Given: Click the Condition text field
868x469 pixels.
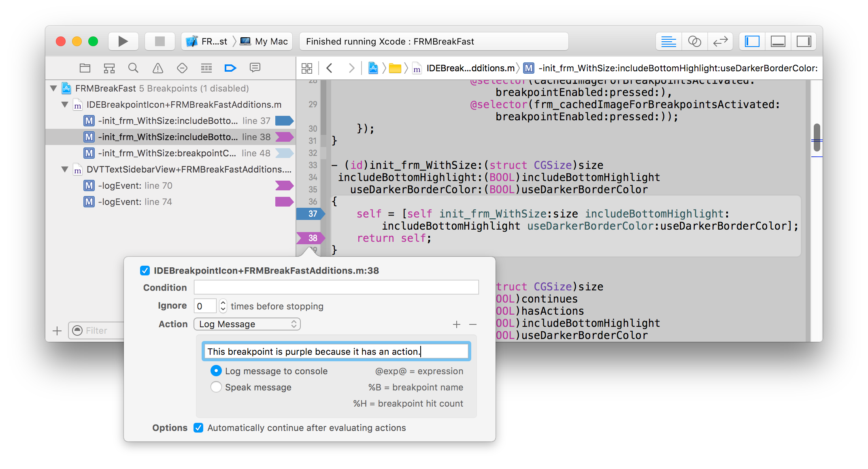Looking at the screenshot, I should tap(336, 288).
